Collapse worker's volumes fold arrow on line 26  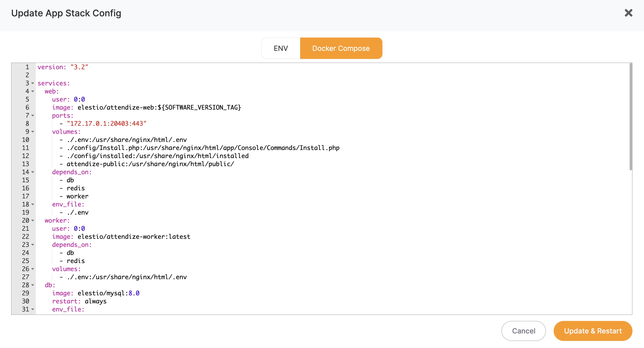click(x=33, y=269)
